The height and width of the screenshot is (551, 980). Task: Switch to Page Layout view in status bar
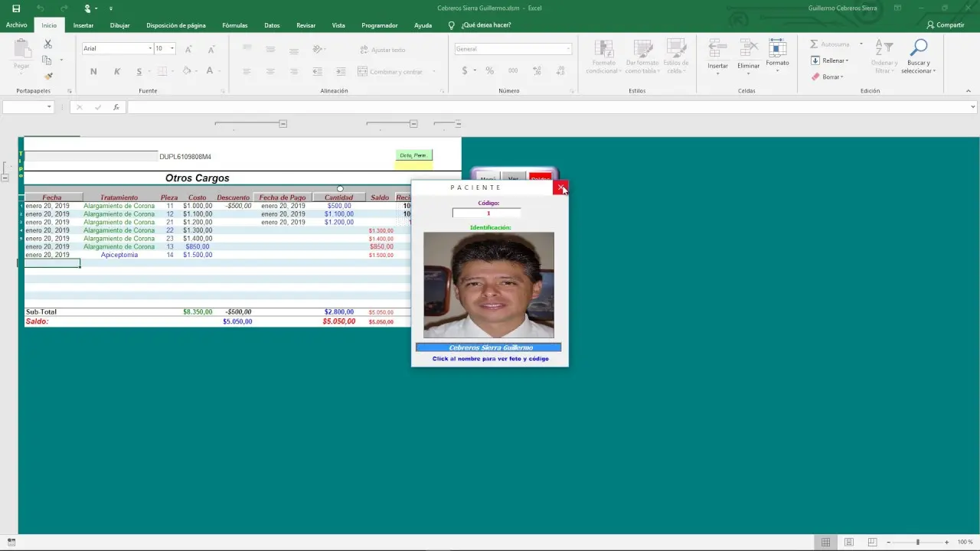pyautogui.click(x=848, y=542)
